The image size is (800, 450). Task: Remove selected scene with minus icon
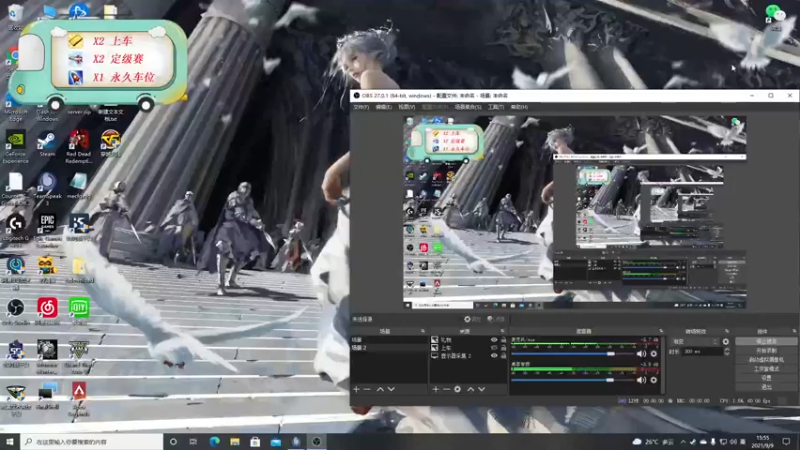(x=367, y=389)
